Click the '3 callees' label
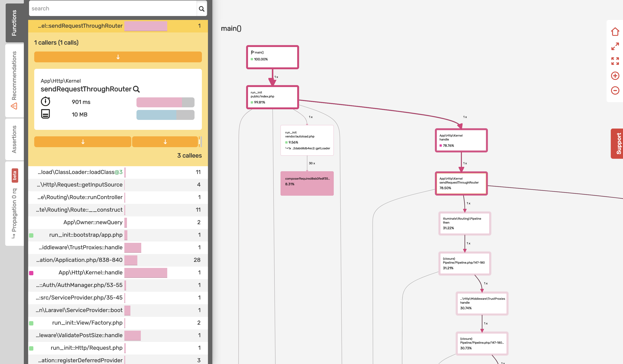This screenshot has width=623, height=364. (x=189, y=156)
